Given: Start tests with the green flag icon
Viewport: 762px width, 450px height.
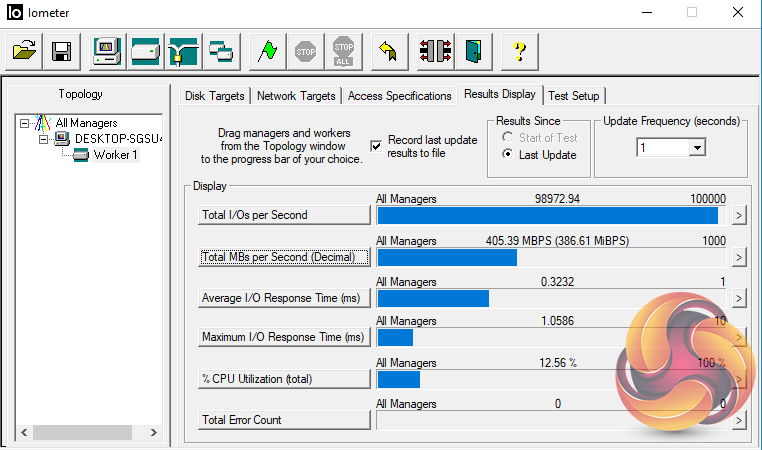Looking at the screenshot, I should click(x=266, y=50).
